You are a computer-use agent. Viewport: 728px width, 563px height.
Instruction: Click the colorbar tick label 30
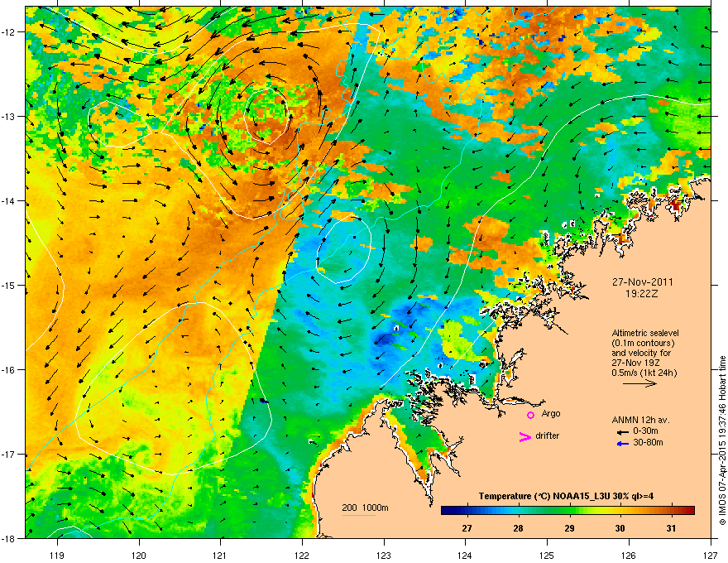[620, 528]
